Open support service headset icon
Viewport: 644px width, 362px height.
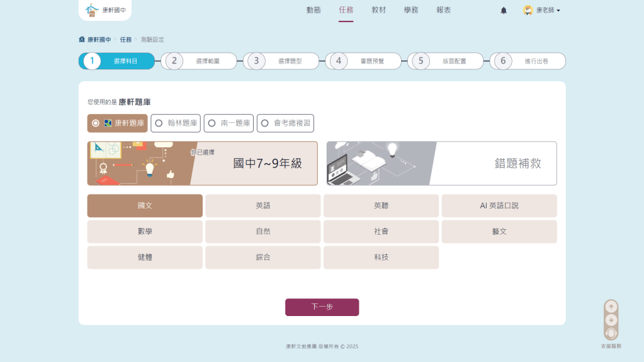[x=611, y=333]
